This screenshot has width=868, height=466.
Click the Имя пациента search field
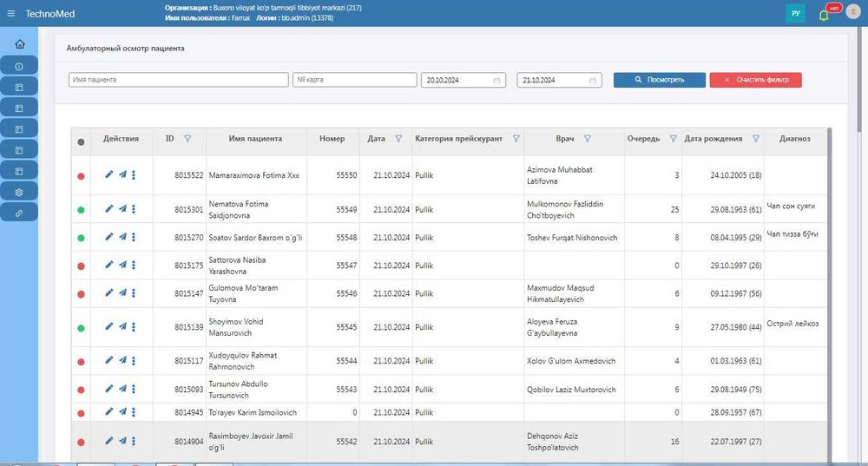point(178,80)
